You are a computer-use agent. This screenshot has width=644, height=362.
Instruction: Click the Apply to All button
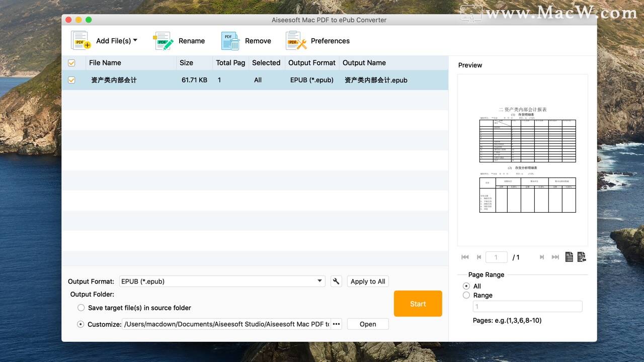368,282
